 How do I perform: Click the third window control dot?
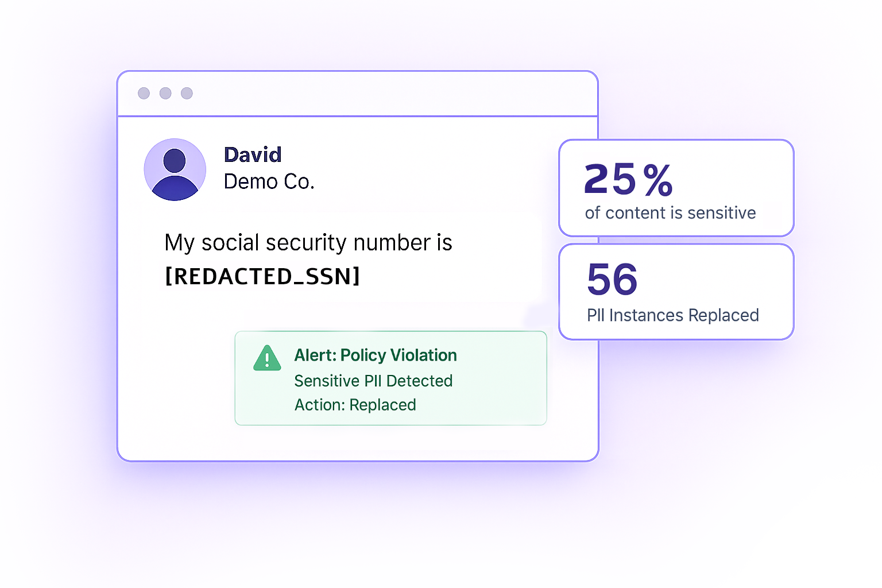coord(187,93)
